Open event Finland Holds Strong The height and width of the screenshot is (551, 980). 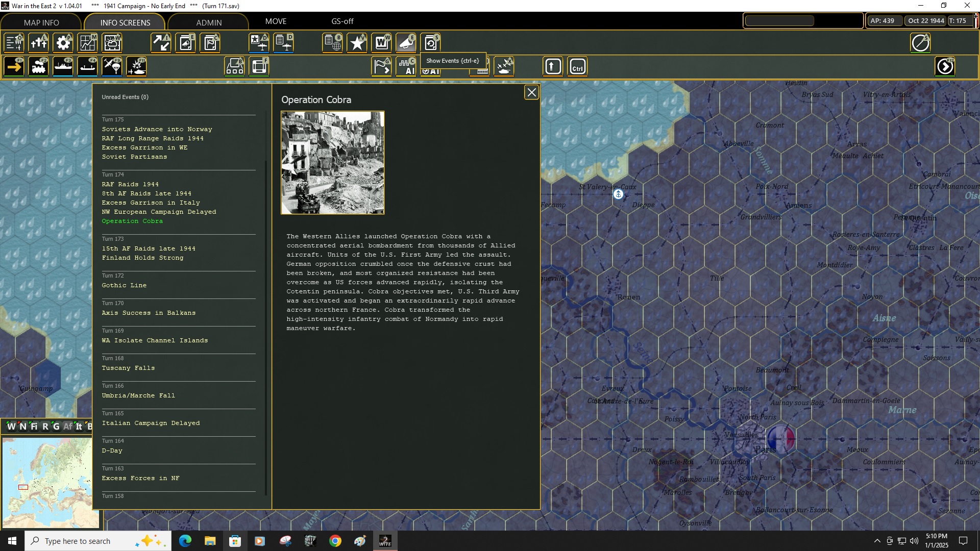142,258
